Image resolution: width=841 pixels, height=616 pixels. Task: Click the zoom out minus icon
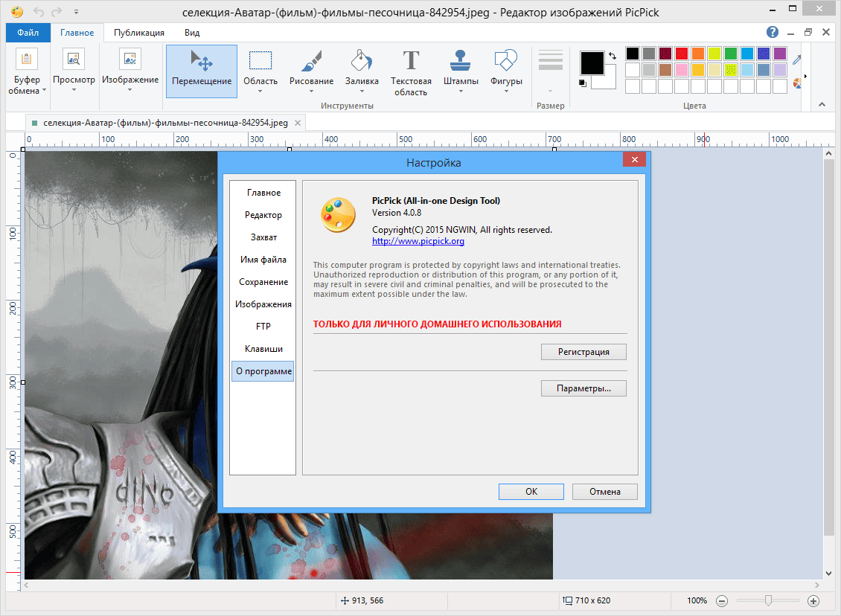click(x=722, y=601)
